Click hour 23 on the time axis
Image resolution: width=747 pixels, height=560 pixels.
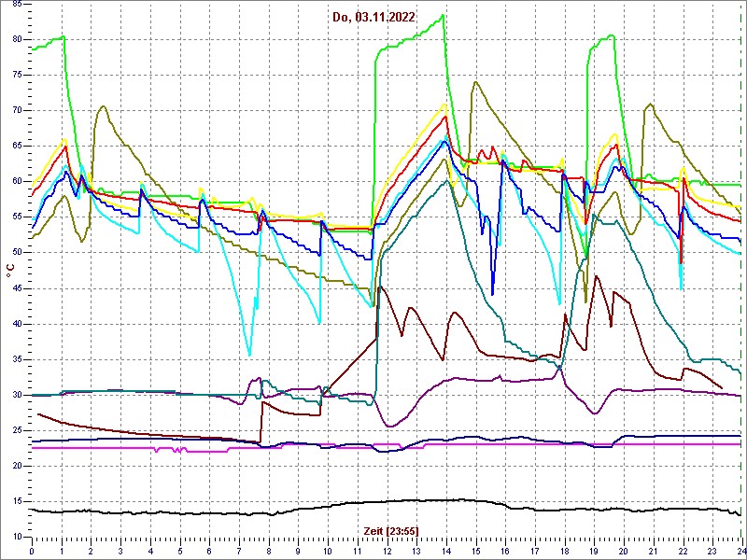712,551
